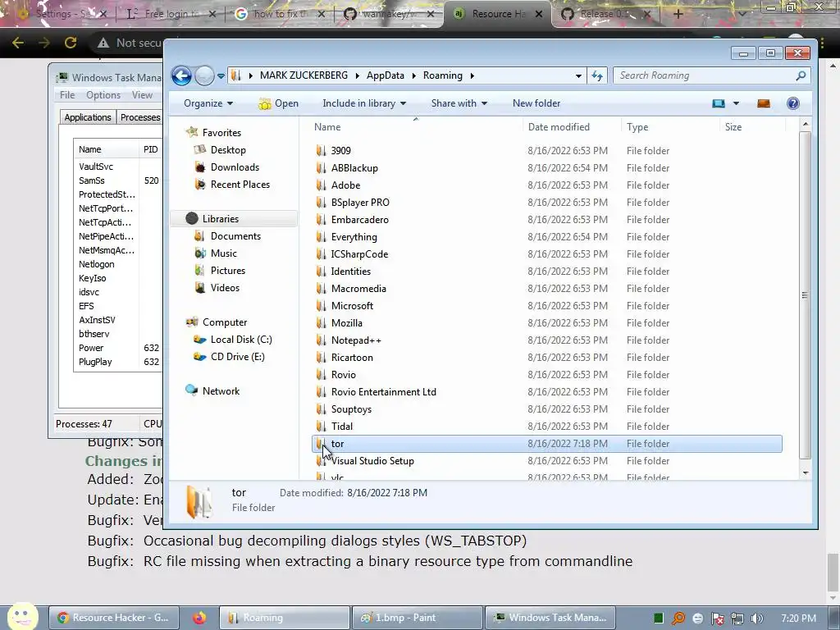Click the search magnifier icon
The height and width of the screenshot is (630, 840).
tap(801, 75)
